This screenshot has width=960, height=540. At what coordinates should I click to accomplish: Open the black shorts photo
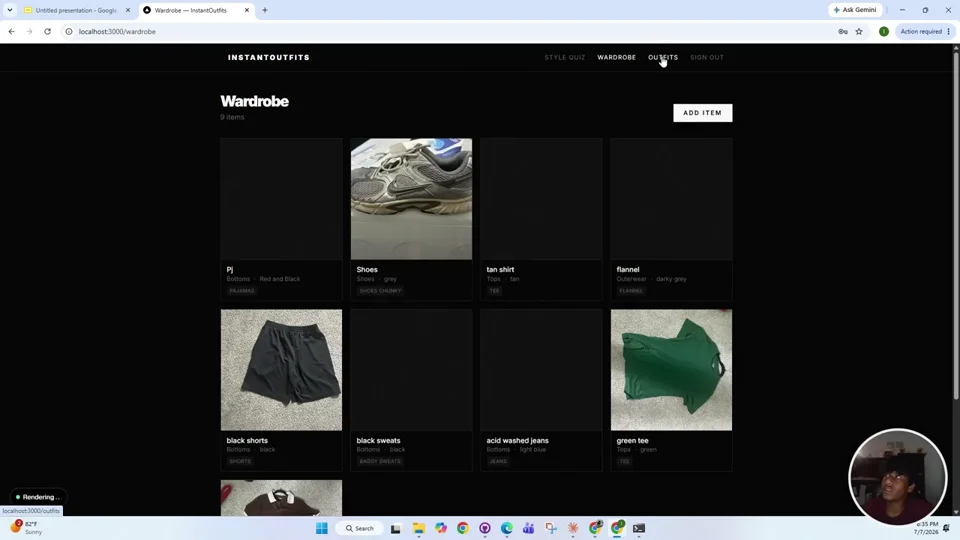(282, 370)
